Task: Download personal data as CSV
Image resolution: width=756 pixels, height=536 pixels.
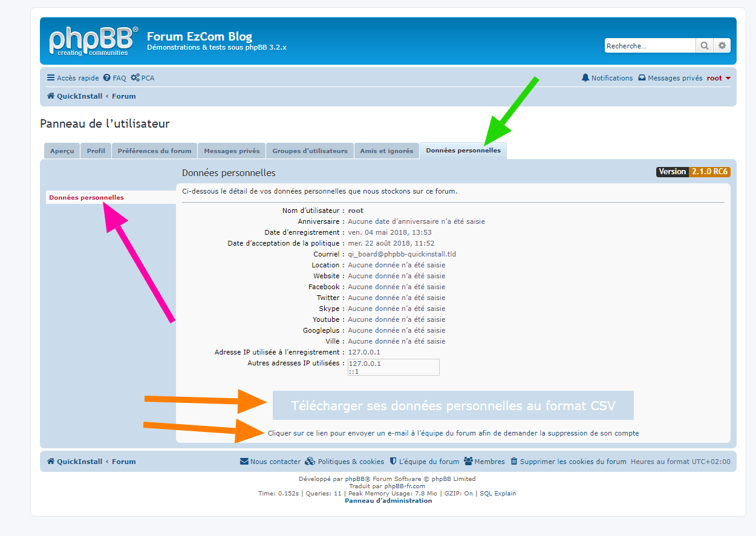Action: (453, 405)
